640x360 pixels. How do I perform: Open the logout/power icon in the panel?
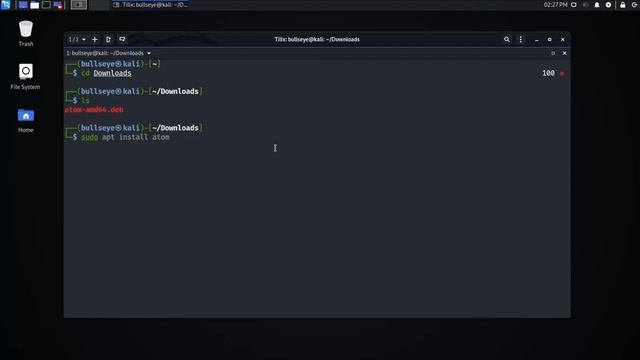(x=635, y=5)
